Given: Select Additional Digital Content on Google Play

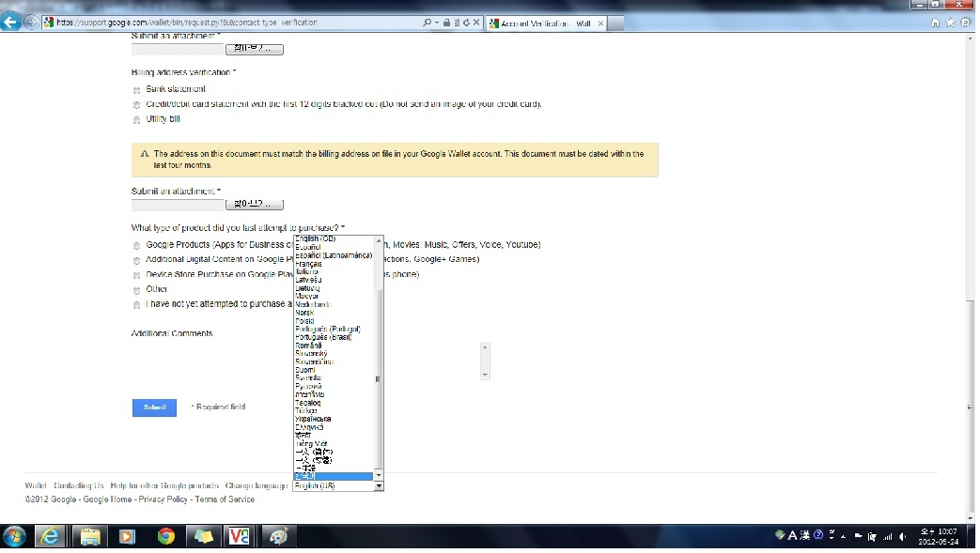Looking at the screenshot, I should point(136,260).
